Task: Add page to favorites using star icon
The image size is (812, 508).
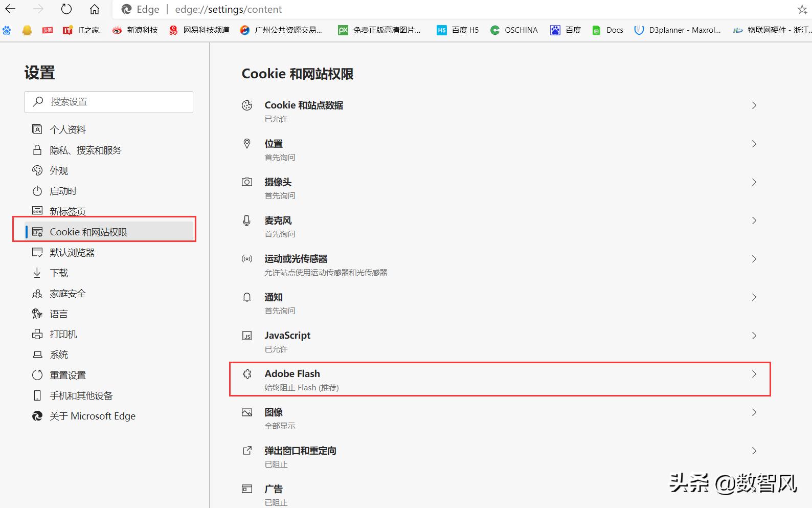Action: (x=802, y=9)
